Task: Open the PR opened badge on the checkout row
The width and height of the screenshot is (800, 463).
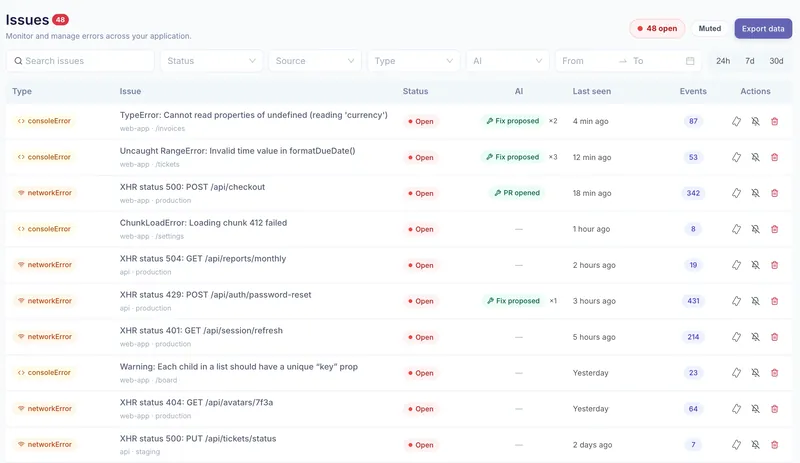Action: pyautogui.click(x=516, y=193)
